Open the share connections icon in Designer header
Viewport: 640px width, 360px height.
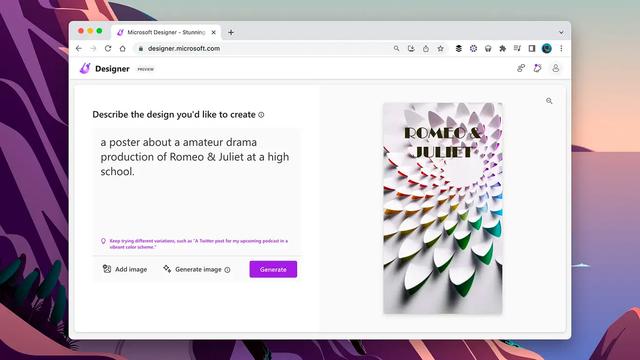coord(521,68)
